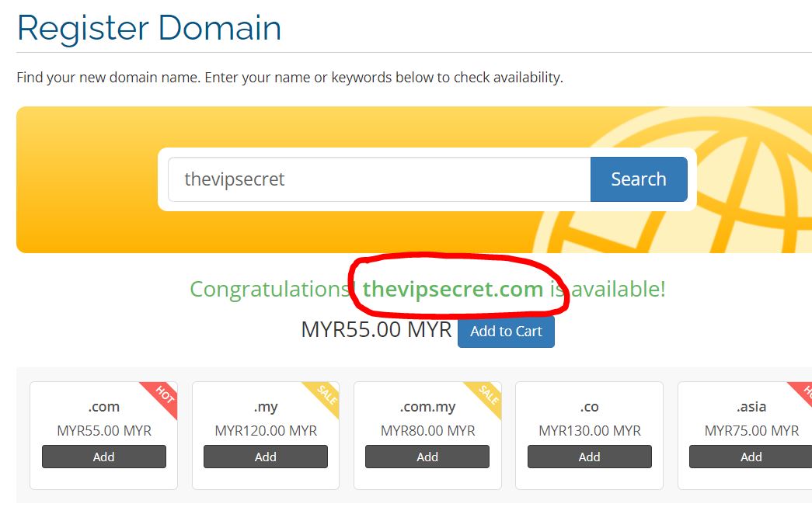This screenshot has height=528, width=812.
Task: Select the .com extension label
Action: tap(104, 407)
